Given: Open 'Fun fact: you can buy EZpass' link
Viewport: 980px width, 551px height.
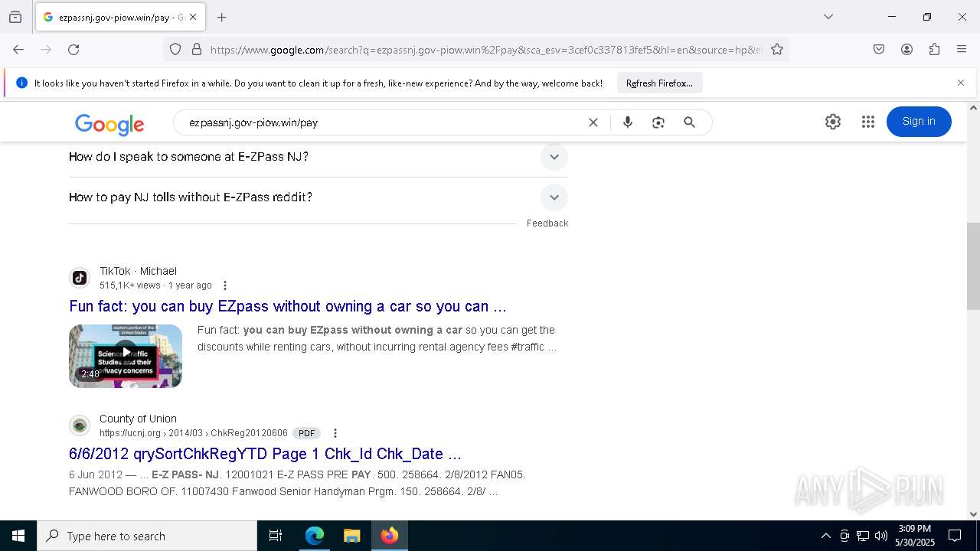Looking at the screenshot, I should click(288, 306).
